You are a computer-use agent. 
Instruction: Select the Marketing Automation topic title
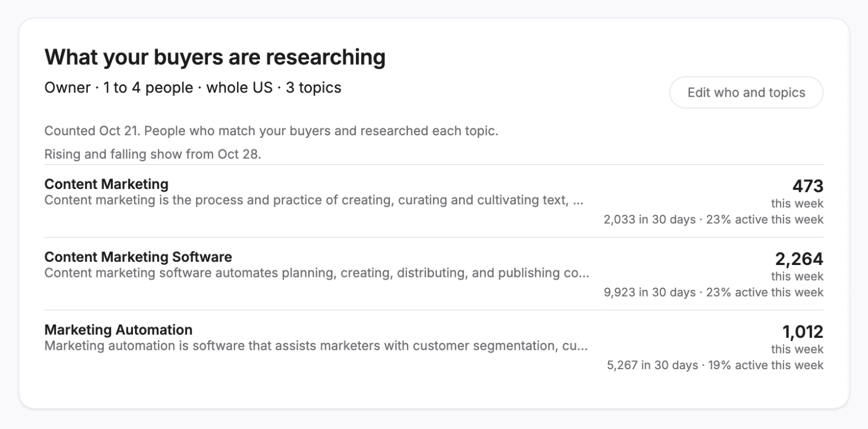pos(118,330)
